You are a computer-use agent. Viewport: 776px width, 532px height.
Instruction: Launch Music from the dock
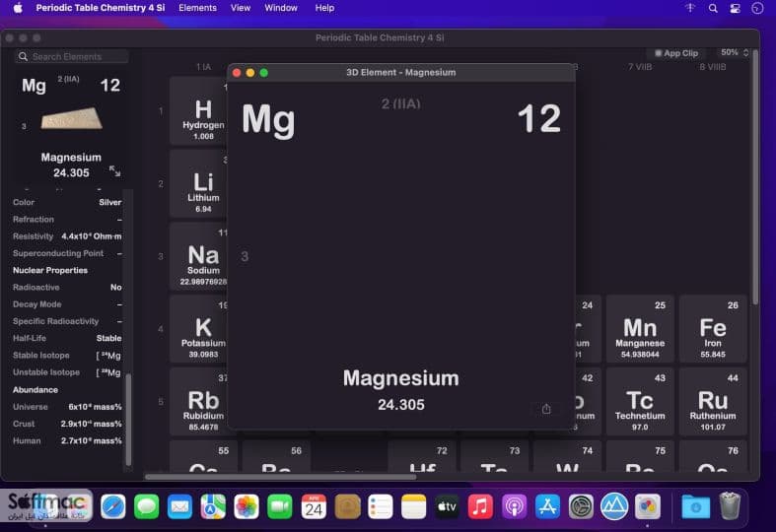[480, 506]
